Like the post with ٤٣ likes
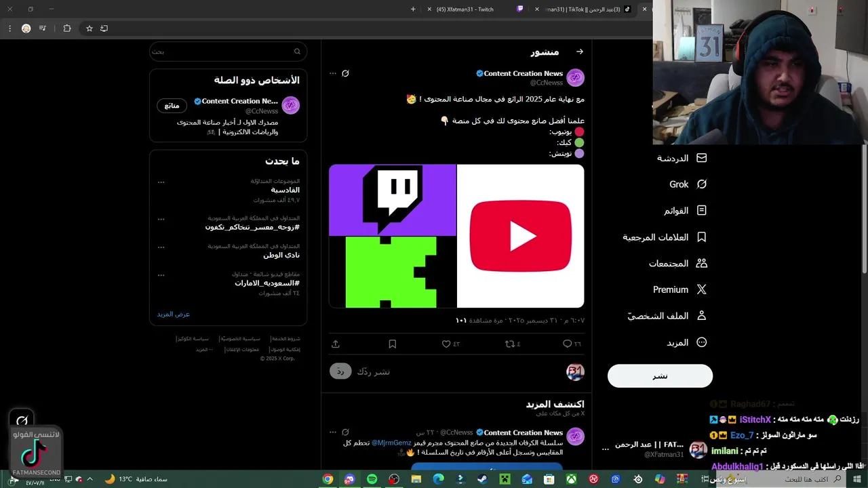This screenshot has width=868, height=488. pyautogui.click(x=451, y=344)
